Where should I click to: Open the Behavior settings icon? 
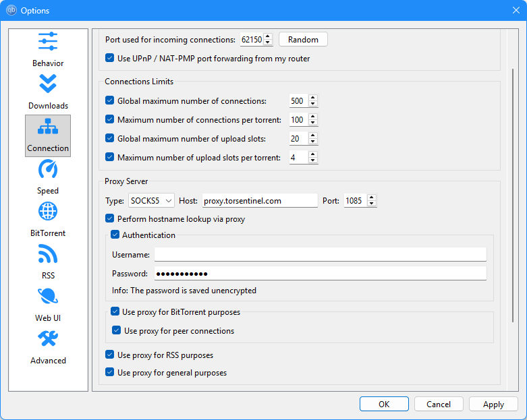tap(48, 41)
